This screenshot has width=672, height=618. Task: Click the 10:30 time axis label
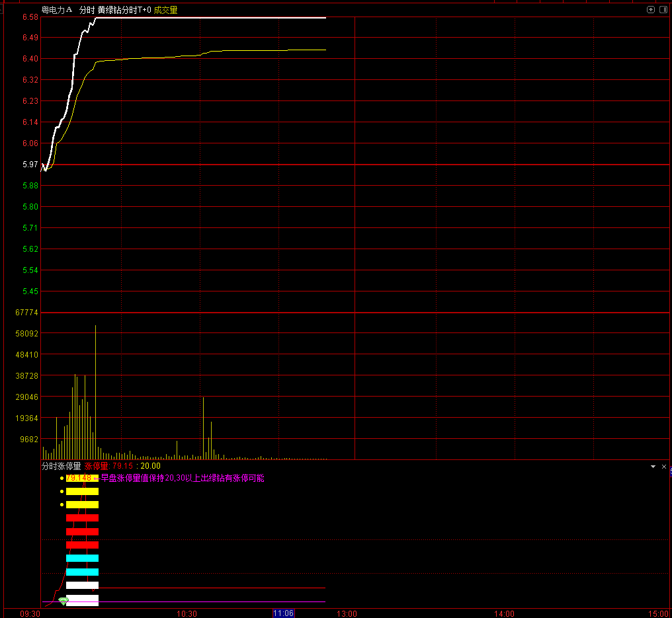[187, 614]
